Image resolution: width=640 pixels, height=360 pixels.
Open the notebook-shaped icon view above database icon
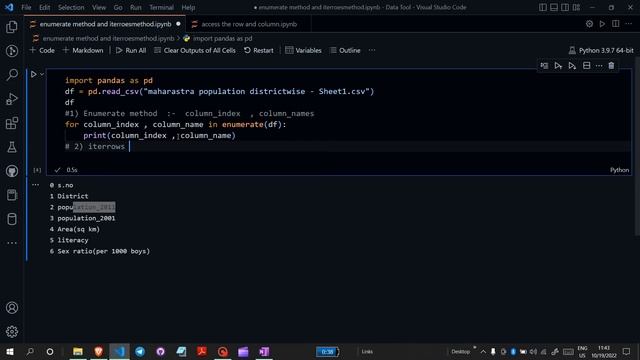12,195
